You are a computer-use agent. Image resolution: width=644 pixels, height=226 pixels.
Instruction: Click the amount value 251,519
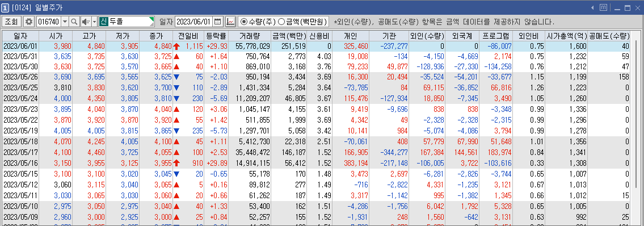[x=294, y=47]
